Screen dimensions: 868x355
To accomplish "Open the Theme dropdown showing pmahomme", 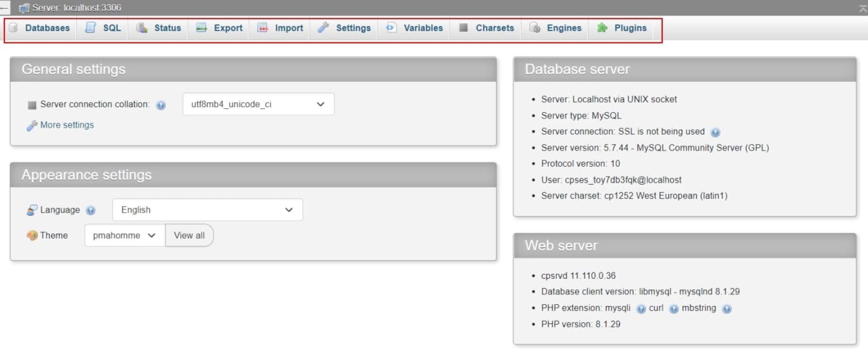I will pos(125,235).
